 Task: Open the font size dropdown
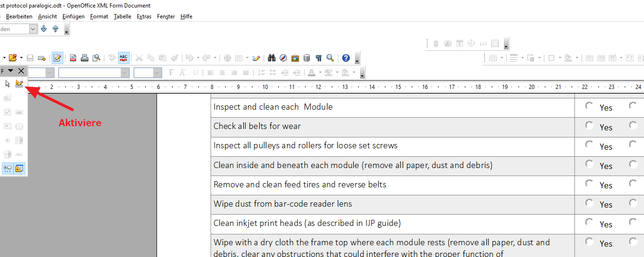(x=157, y=72)
